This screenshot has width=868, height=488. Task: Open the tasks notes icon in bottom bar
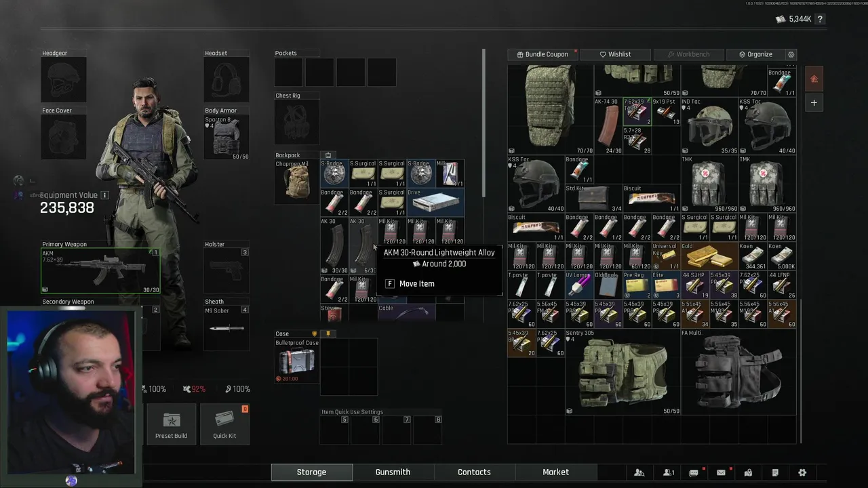(775, 472)
